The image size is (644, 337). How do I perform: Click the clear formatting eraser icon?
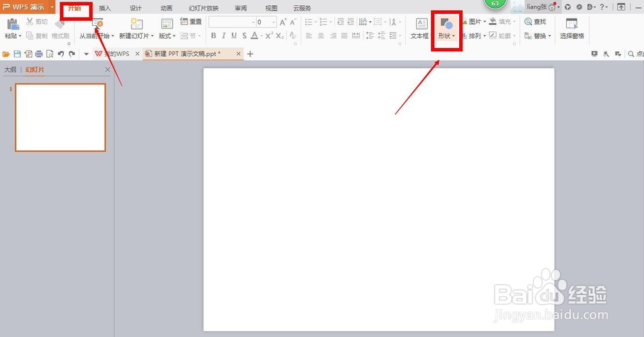pyautogui.click(x=293, y=35)
